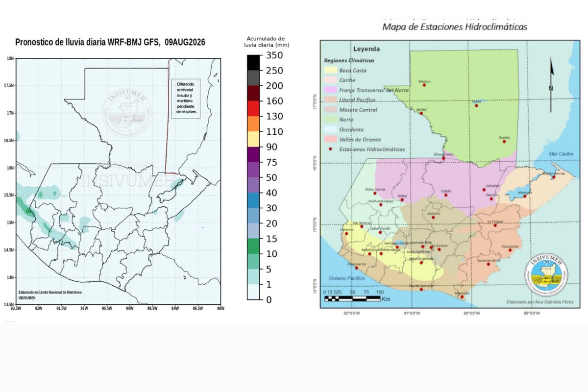Screen dimensions: 588x392
Task: Click the Champerico station marker
Action: click(357, 268)
